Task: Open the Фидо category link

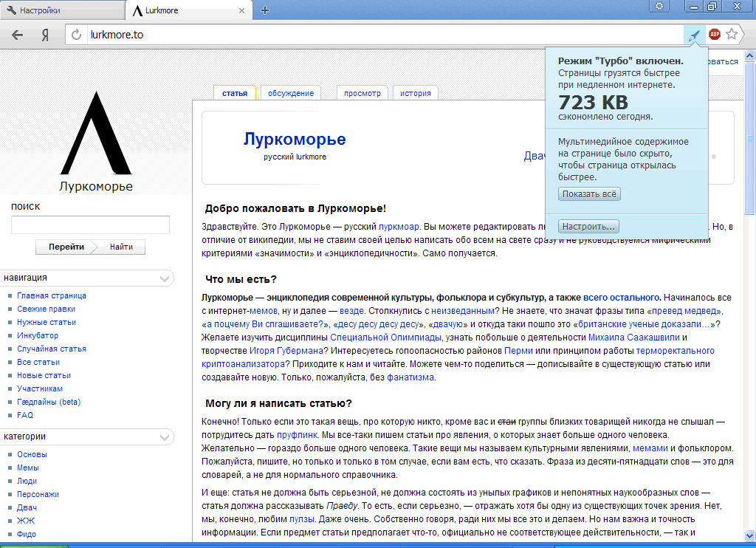Action: click(27, 534)
